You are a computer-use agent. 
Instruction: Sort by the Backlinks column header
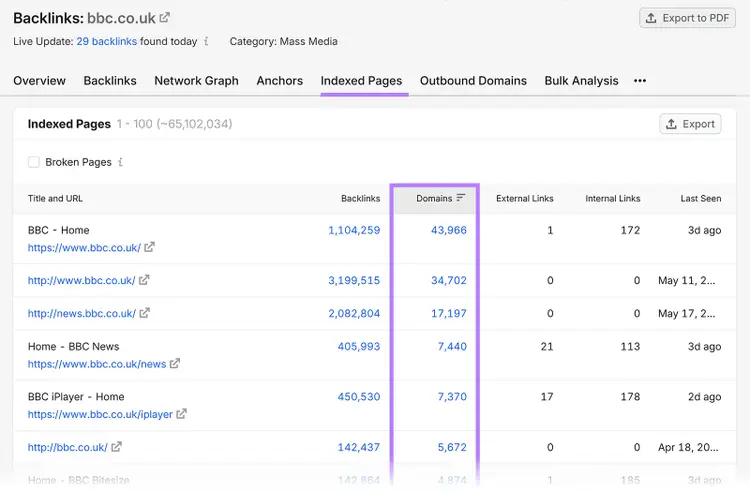coord(360,198)
